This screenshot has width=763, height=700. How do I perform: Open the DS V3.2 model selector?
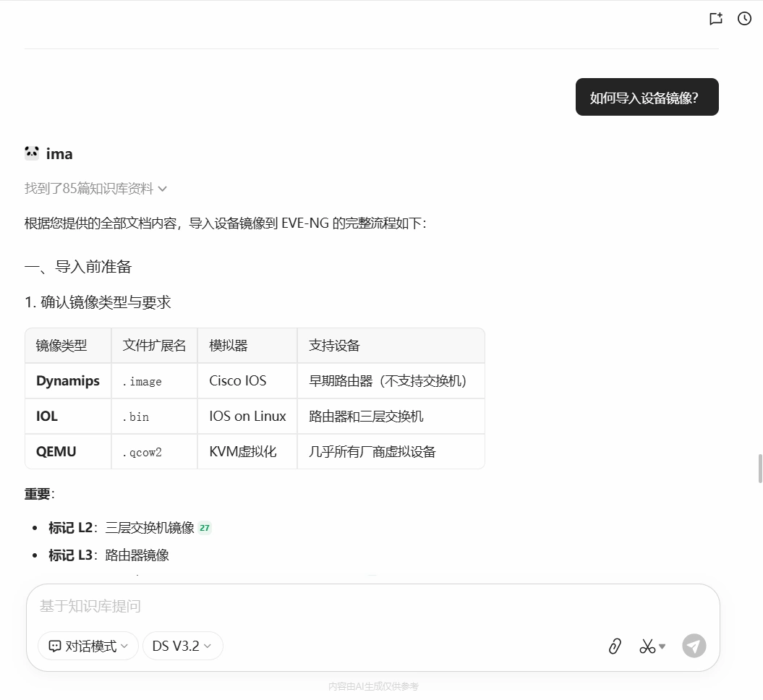(182, 646)
